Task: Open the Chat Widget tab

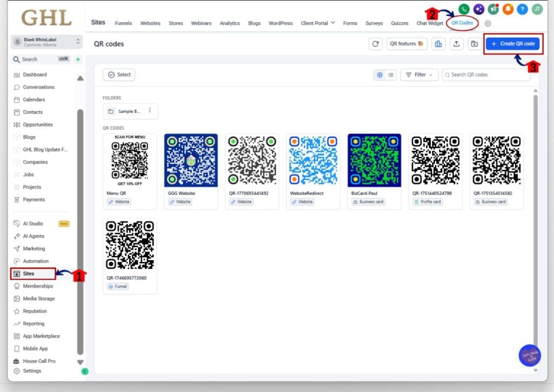Action: coord(430,23)
